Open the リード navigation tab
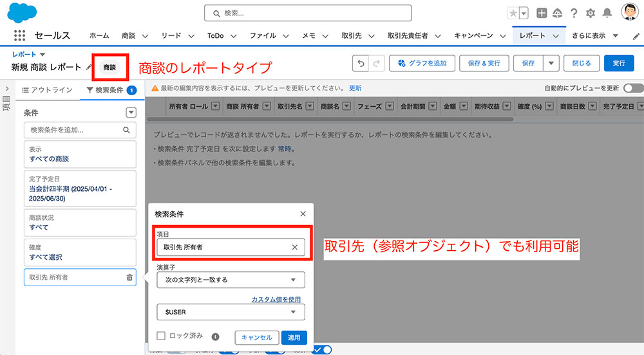The width and height of the screenshot is (644, 355). point(171,35)
